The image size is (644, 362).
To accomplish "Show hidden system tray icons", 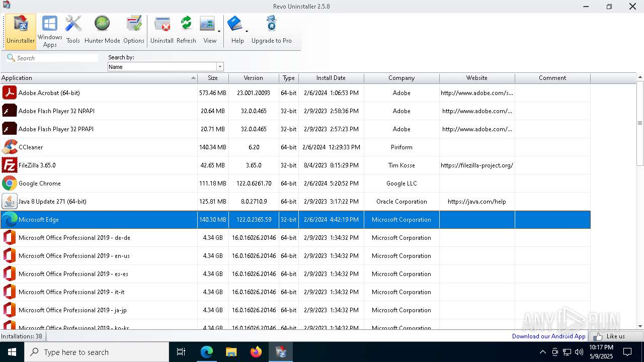I will 542,352.
